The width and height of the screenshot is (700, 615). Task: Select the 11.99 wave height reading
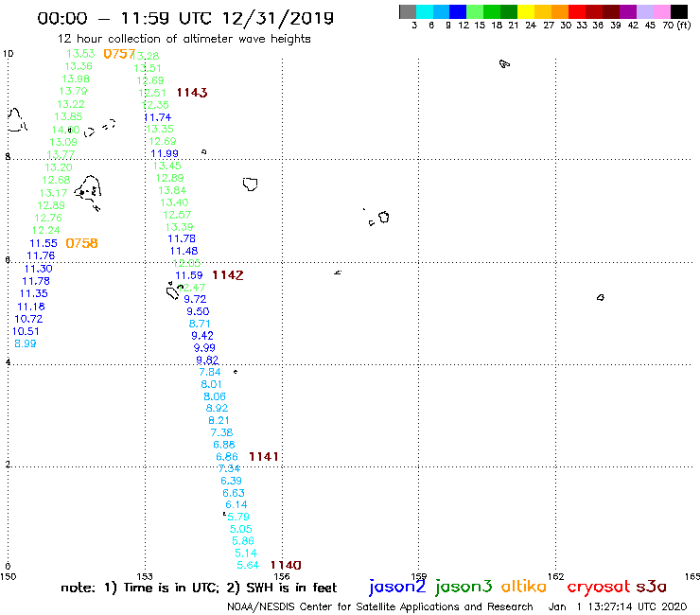coord(165,153)
